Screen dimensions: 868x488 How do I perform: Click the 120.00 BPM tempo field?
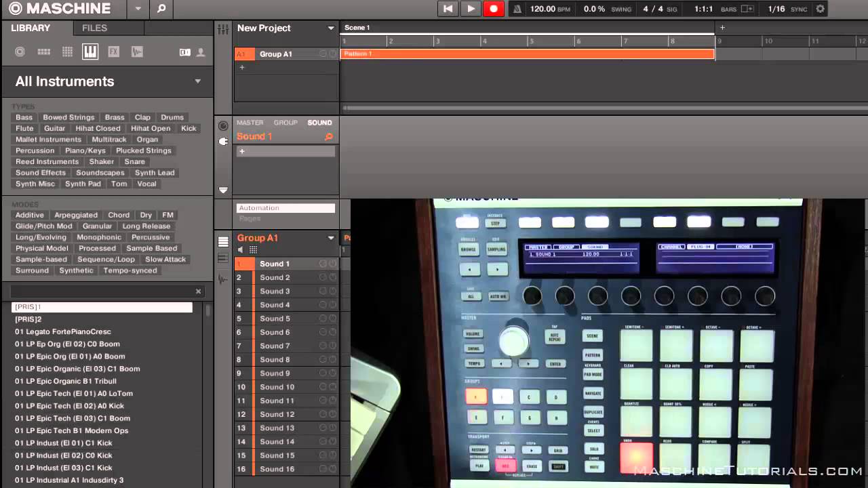click(x=542, y=9)
